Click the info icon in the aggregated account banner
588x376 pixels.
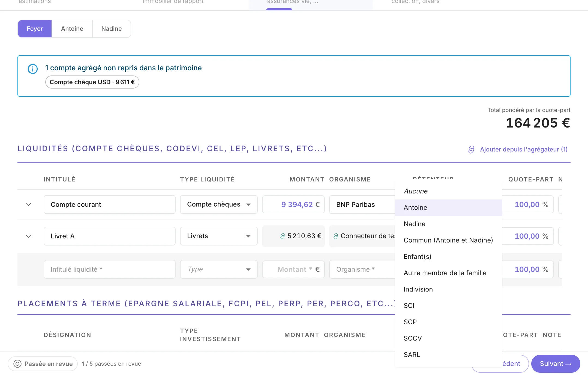click(x=33, y=69)
